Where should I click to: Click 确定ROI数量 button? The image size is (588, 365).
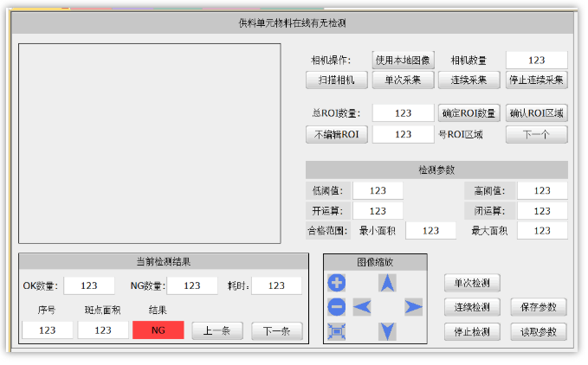tap(469, 113)
